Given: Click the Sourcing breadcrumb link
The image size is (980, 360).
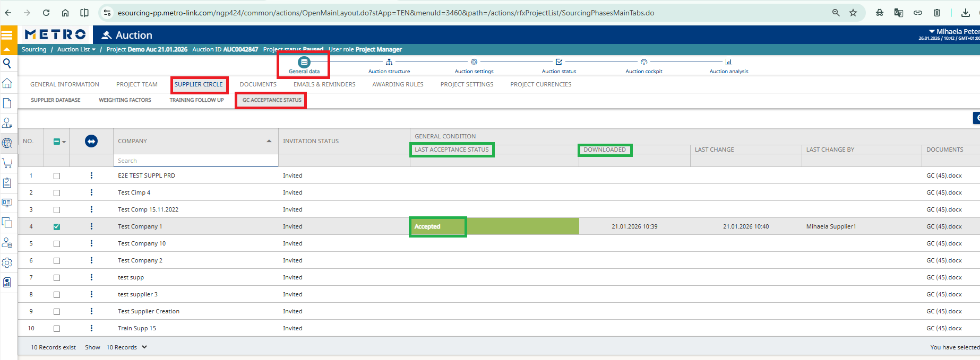Looking at the screenshot, I should pos(34,49).
